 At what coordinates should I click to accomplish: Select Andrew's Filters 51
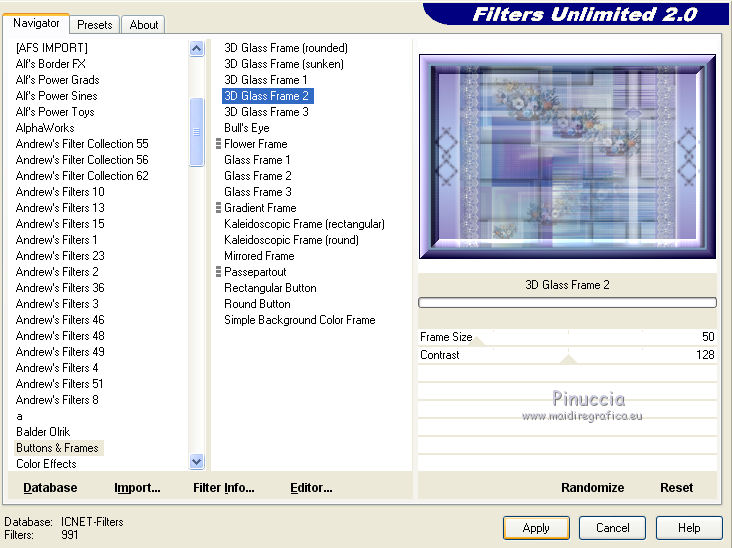(59, 384)
